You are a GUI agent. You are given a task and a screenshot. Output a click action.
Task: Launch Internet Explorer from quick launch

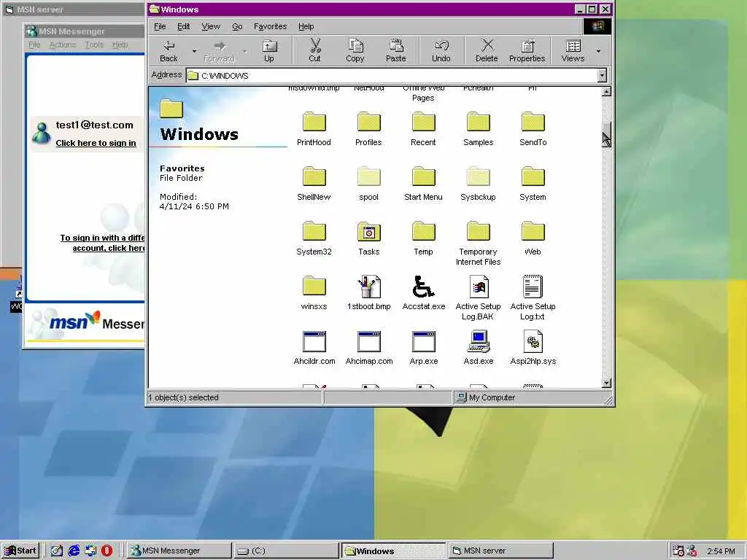[x=74, y=551]
